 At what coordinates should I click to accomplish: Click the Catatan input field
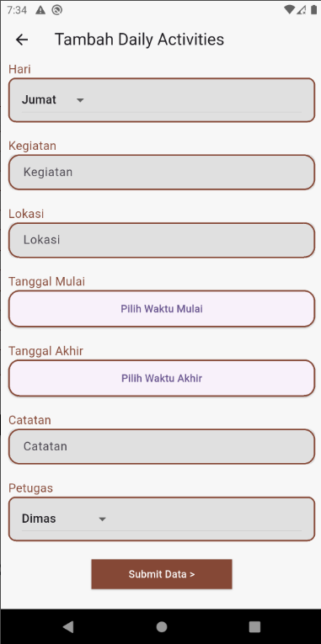click(162, 446)
